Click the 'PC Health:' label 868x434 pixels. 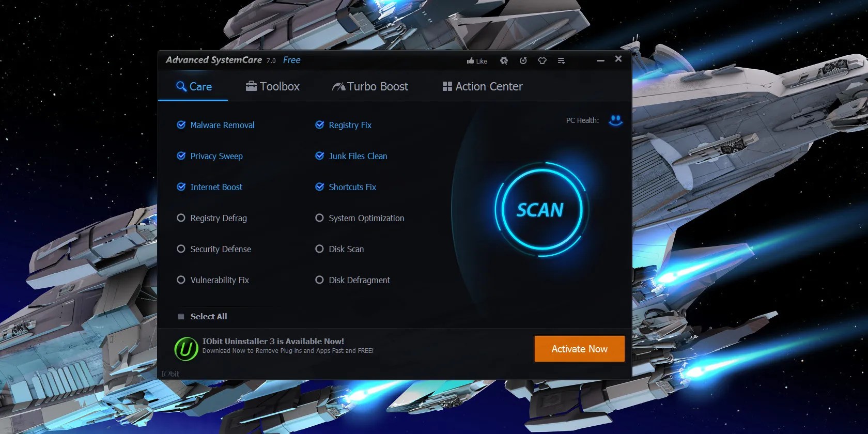click(582, 120)
